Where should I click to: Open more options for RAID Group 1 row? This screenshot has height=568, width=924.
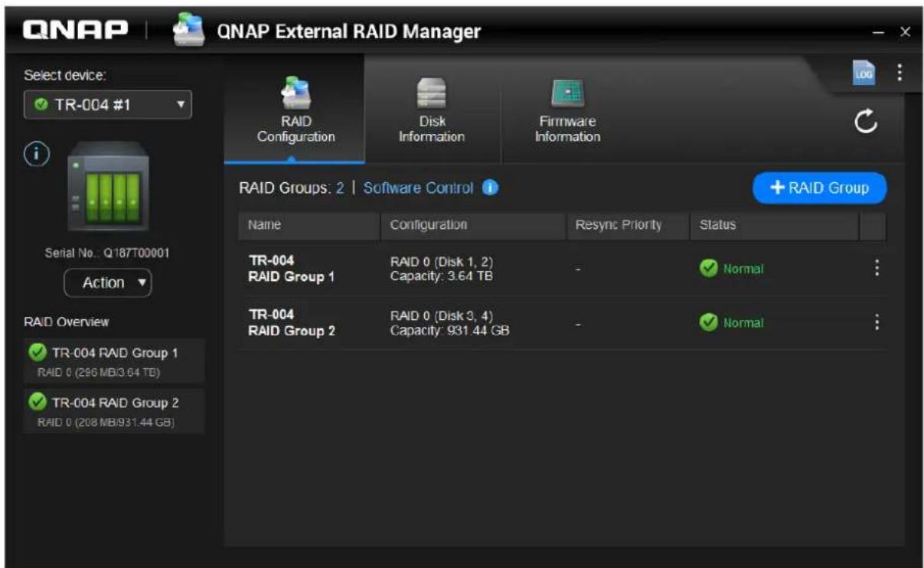[877, 268]
